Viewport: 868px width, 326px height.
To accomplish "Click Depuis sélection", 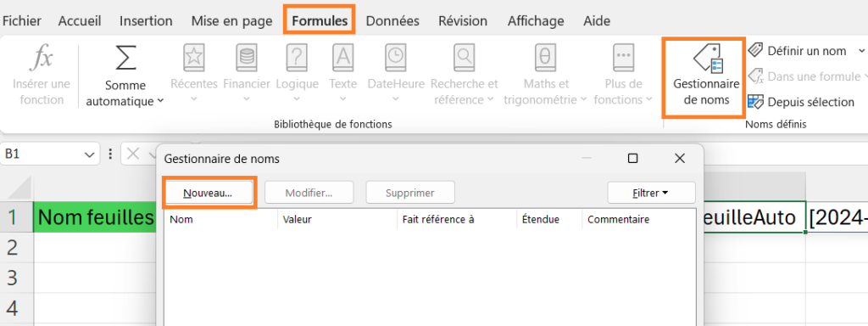I will (801, 102).
